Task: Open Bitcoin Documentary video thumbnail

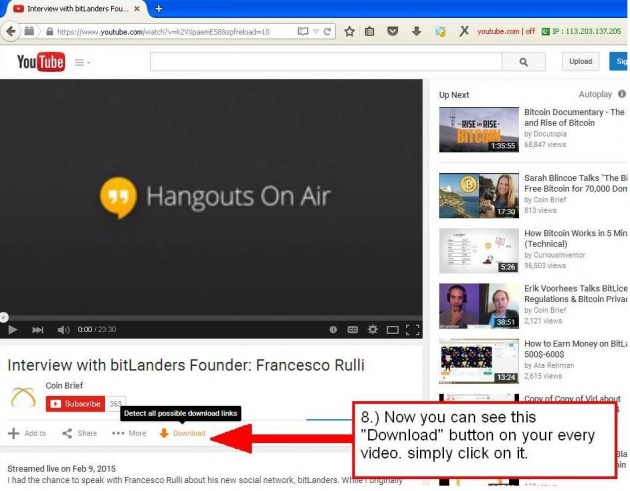Action: click(479, 129)
